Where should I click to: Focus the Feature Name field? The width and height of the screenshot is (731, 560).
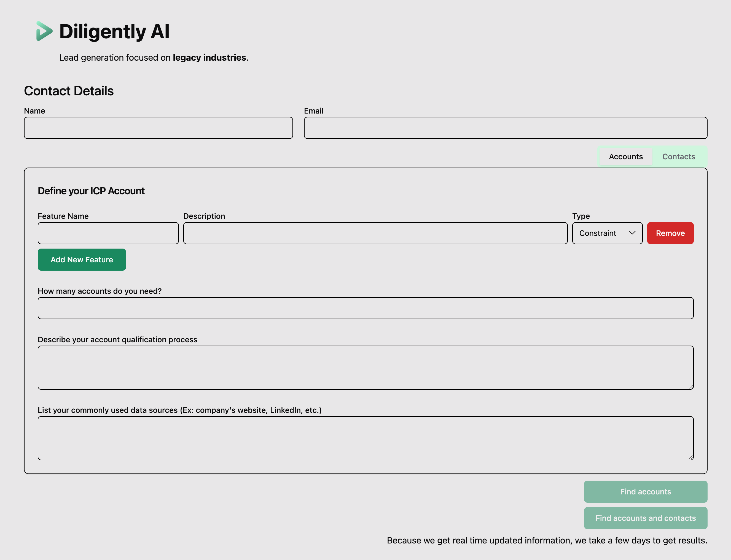(x=108, y=233)
